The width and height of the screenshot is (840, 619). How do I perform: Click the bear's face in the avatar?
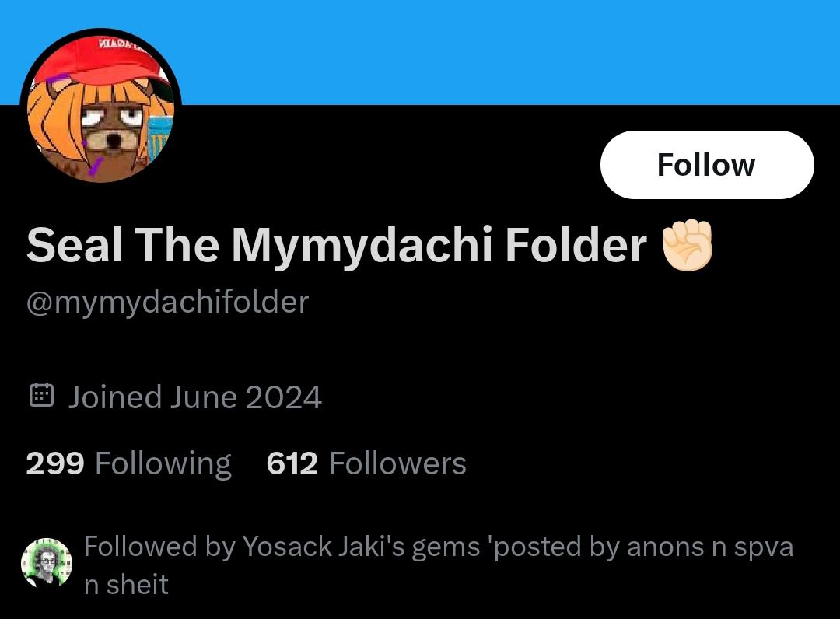110,131
